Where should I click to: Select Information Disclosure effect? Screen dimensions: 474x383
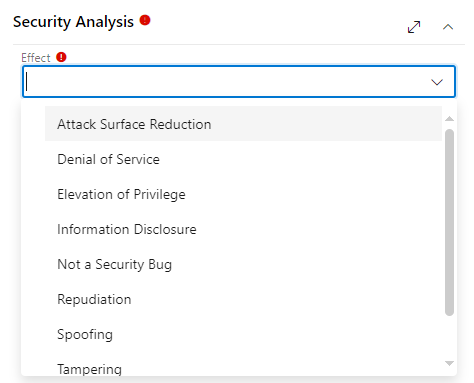243,229
